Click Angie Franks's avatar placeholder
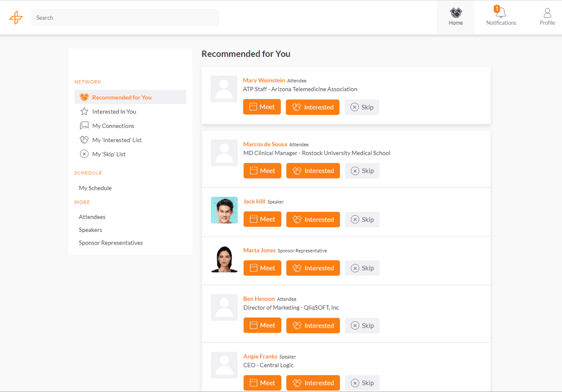 224,365
